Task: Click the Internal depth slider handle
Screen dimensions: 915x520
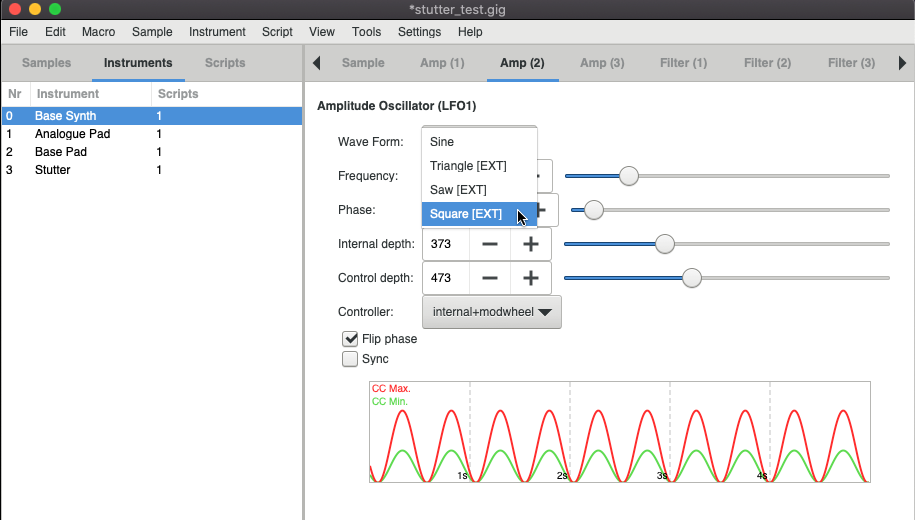Action: (x=664, y=244)
